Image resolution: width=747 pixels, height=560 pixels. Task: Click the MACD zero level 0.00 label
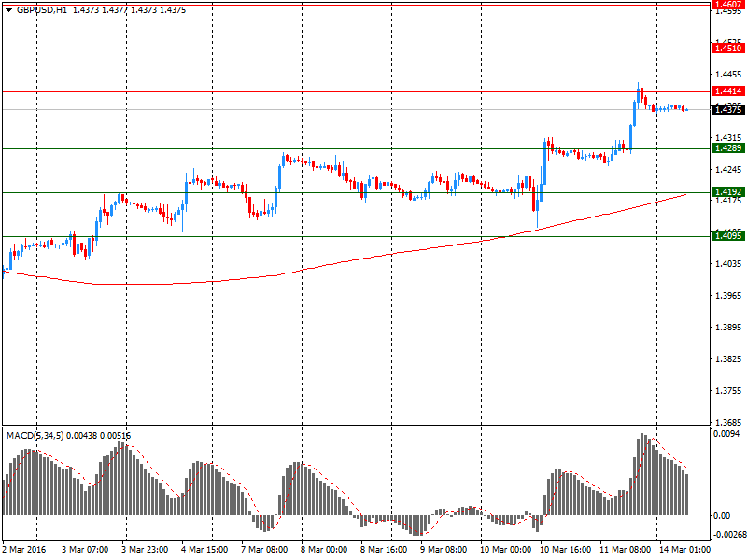coord(722,516)
